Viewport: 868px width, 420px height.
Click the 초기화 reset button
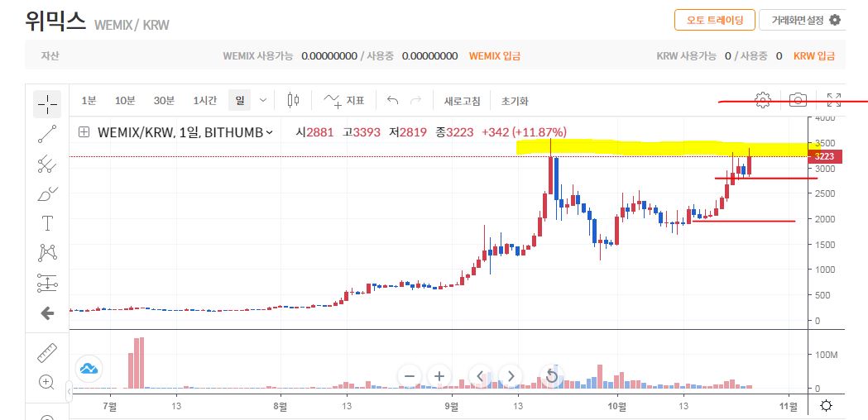point(515,101)
